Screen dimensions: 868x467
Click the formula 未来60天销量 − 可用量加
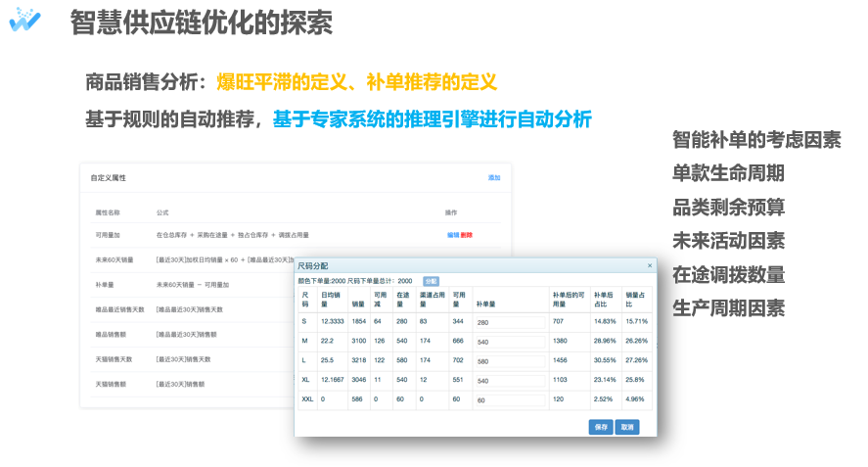(x=193, y=285)
